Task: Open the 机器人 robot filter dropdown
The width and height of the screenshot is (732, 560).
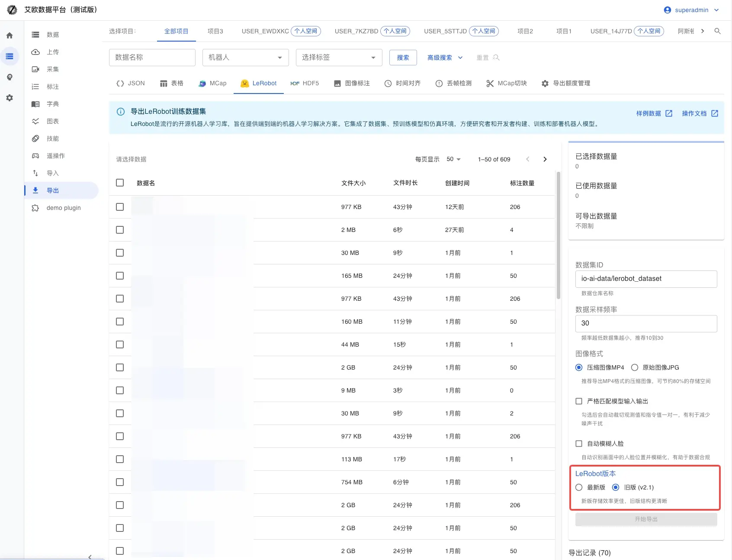Action: coord(245,57)
